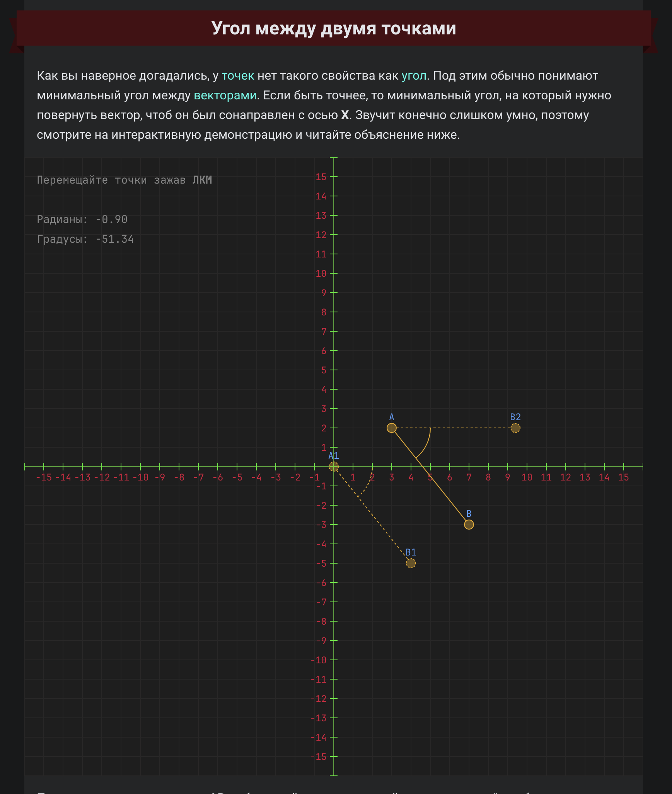The width and height of the screenshot is (672, 794).
Task: Click dashed point A1 at the origin
Action: [334, 467]
